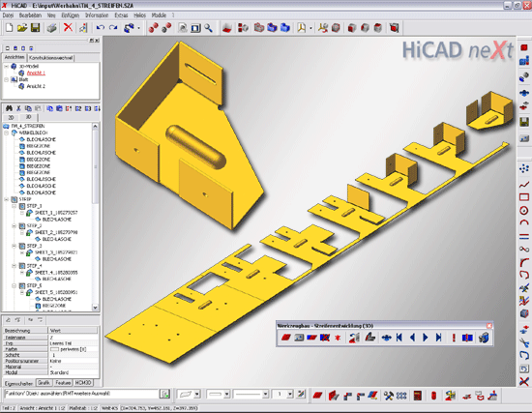This screenshot has width=532, height=413.
Task: Collapse the STEP_1 tree node
Action: [15, 206]
